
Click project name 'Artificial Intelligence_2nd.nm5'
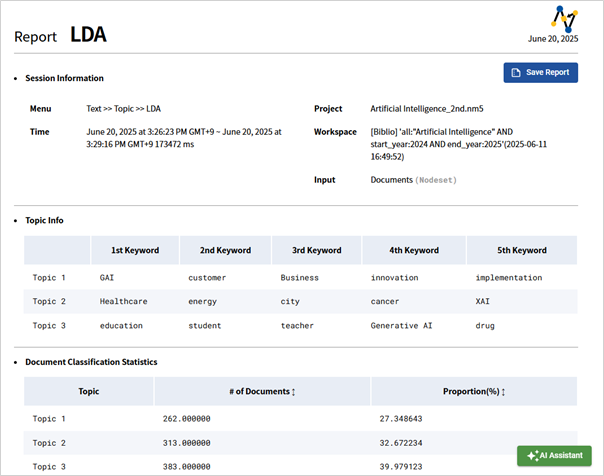427,109
